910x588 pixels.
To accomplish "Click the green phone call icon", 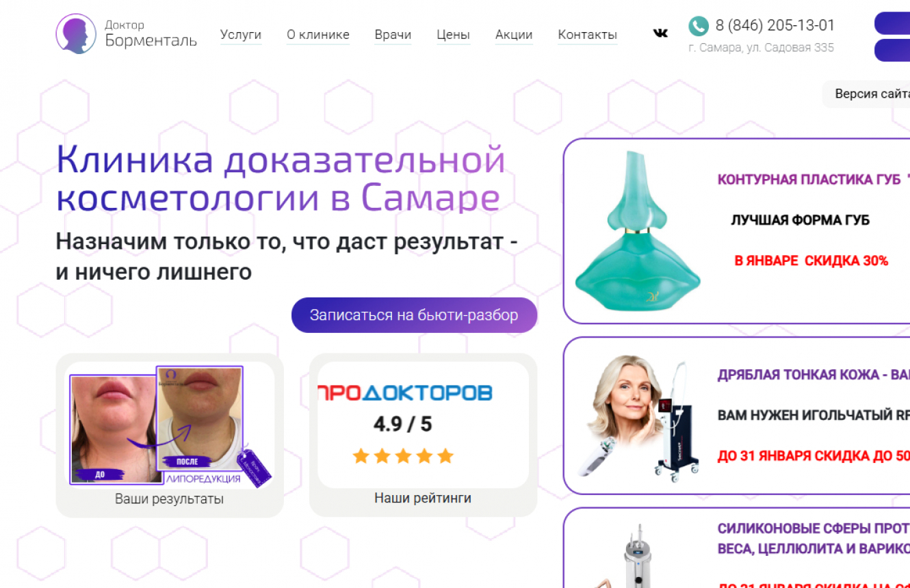I will pos(698,26).
